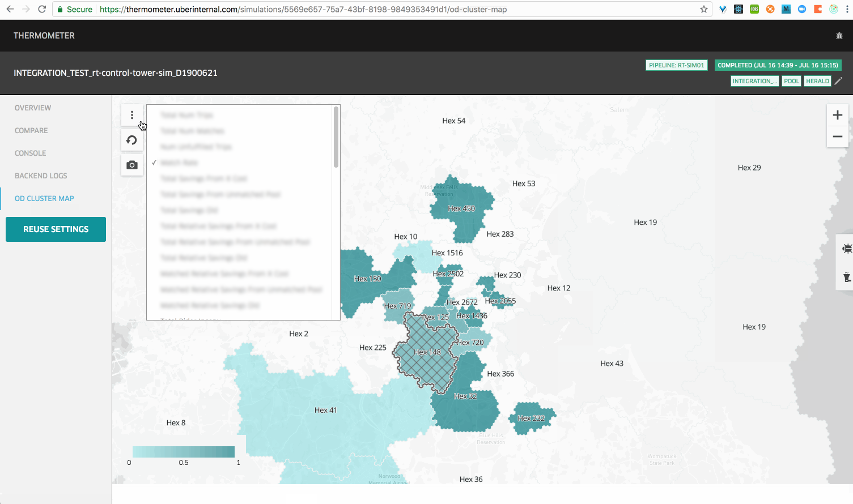This screenshot has width=853, height=504.
Task: Go to the Compare section
Action: [31, 131]
